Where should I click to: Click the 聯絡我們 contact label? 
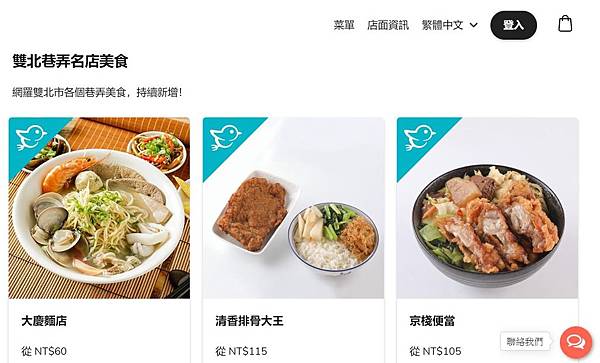(525, 341)
